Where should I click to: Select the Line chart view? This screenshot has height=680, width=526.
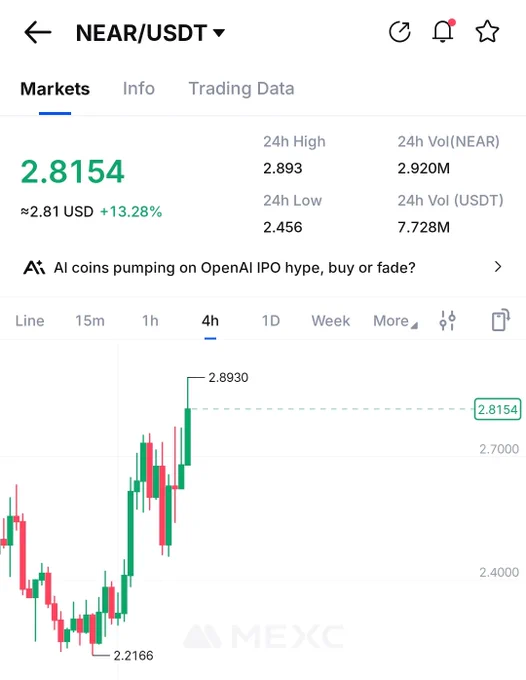[x=29, y=321]
